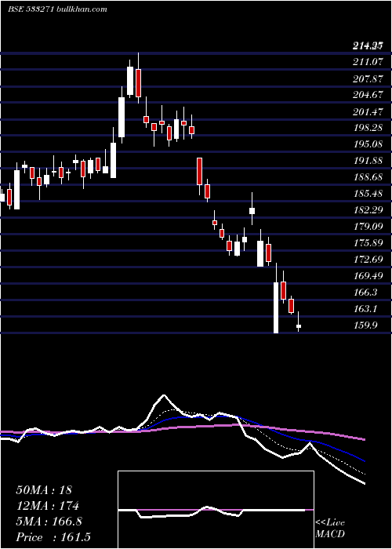Open the Live MACD inset chart

click(216, 510)
